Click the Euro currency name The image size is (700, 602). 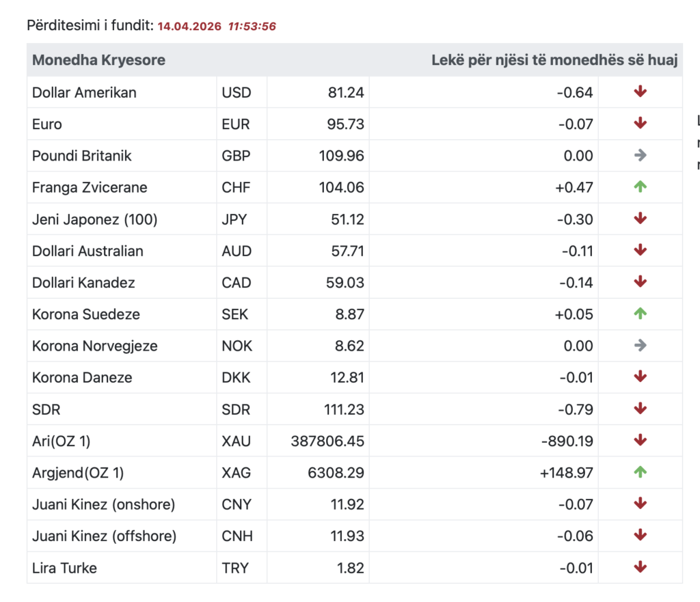click(x=47, y=124)
